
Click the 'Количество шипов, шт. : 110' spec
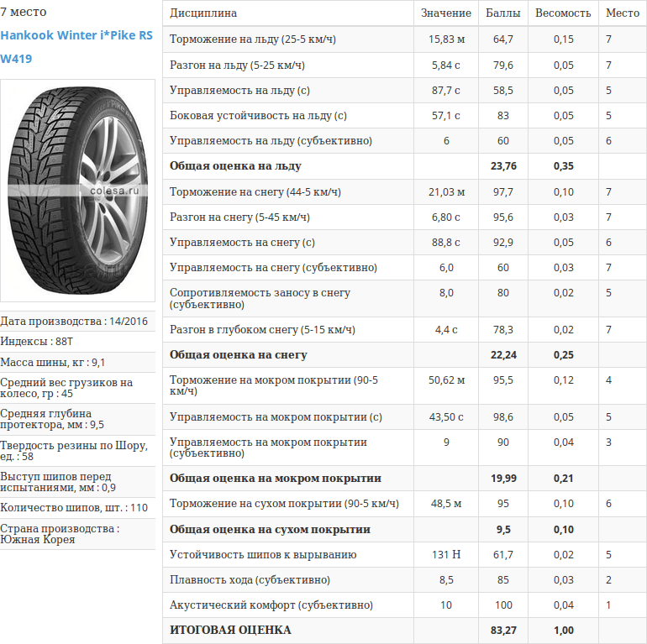click(74, 507)
